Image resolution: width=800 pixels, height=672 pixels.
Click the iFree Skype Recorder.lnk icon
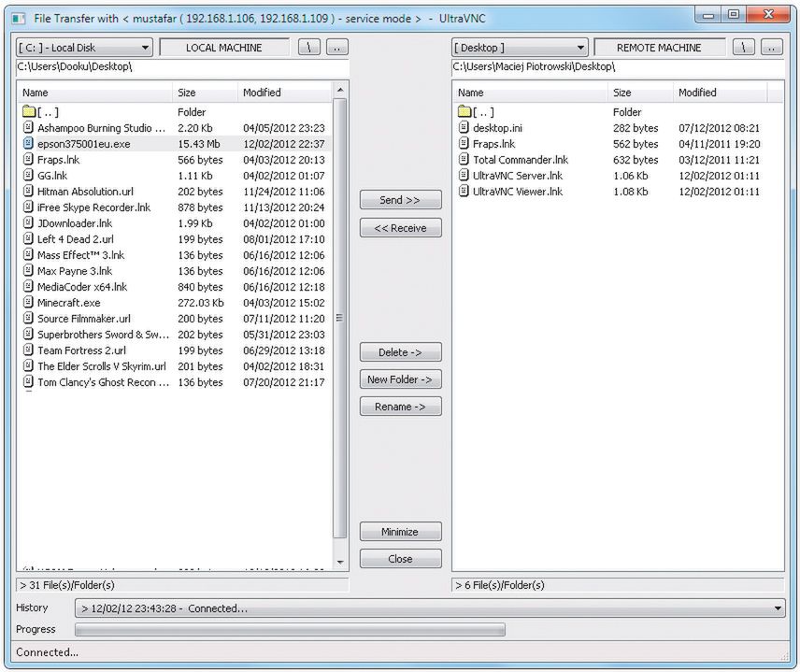29,207
